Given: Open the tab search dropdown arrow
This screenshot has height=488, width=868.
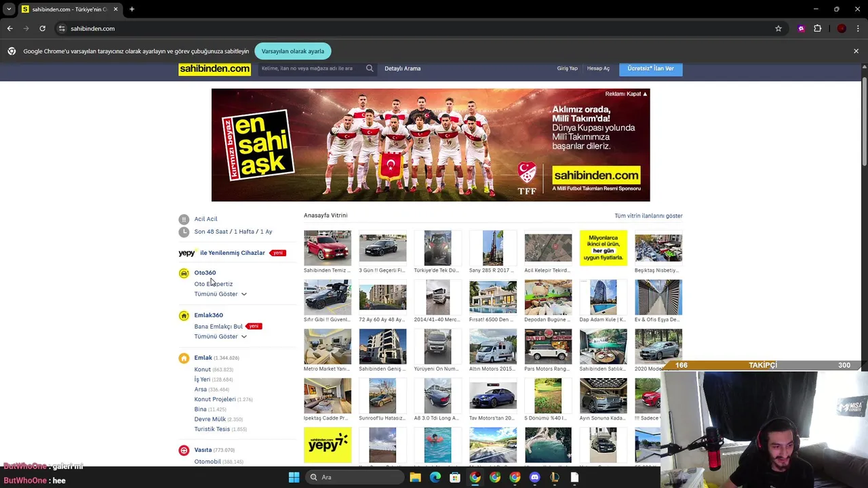Looking at the screenshot, I should 9,9.
